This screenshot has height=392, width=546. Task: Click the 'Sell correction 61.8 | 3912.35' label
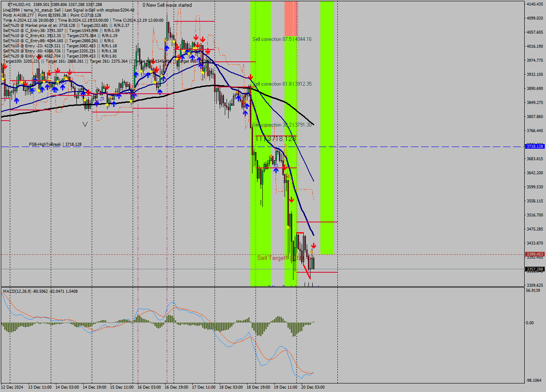pyautogui.click(x=282, y=84)
